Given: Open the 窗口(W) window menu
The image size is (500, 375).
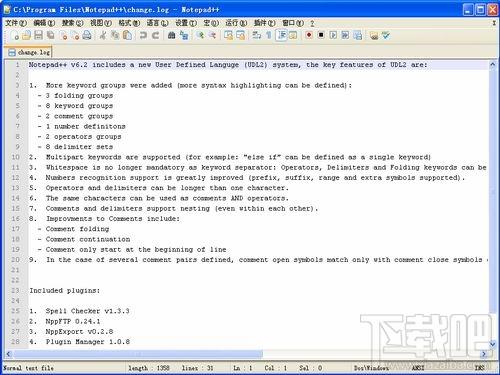Looking at the screenshot, I should point(293,23).
